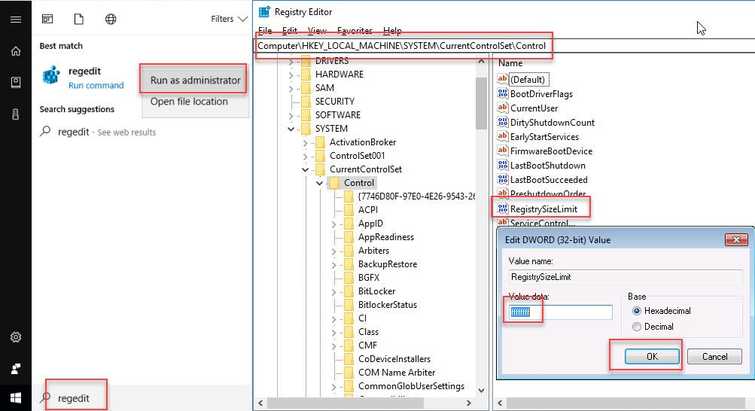This screenshot has width=755, height=411.
Task: Select the Apps filter icon
Action: (47, 19)
